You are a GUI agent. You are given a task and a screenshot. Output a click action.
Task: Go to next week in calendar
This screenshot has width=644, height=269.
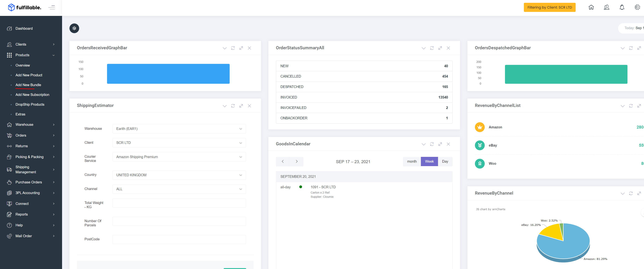pos(297,162)
